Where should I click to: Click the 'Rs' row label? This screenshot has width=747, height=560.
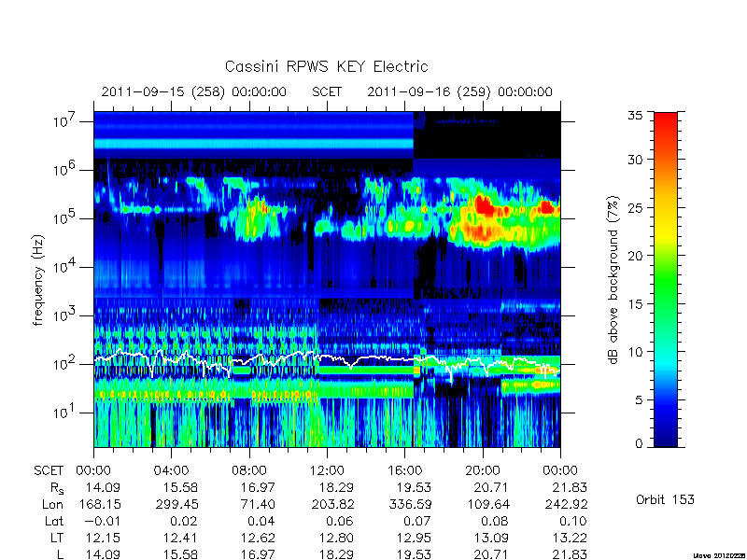pos(57,488)
